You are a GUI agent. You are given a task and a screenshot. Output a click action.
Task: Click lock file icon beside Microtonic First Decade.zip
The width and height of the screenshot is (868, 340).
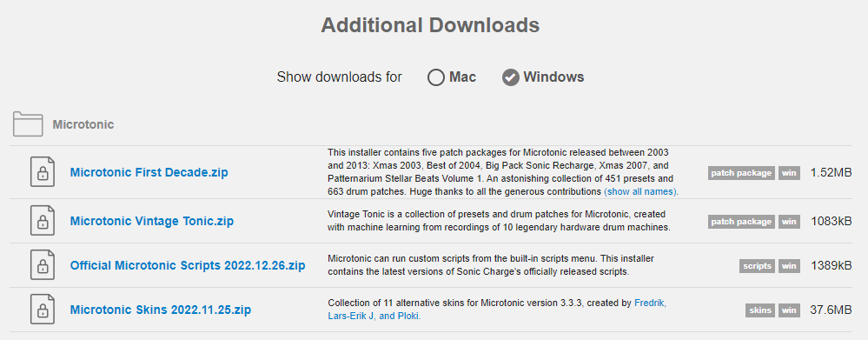pos(42,172)
